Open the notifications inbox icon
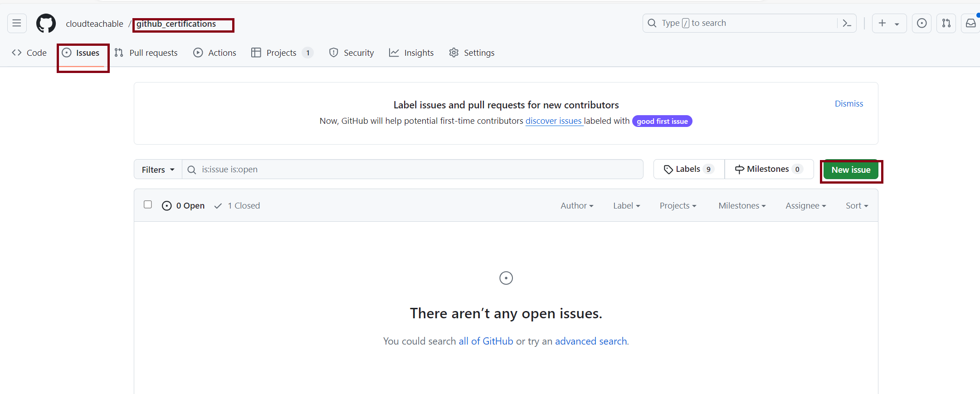This screenshot has width=980, height=394. [970, 23]
